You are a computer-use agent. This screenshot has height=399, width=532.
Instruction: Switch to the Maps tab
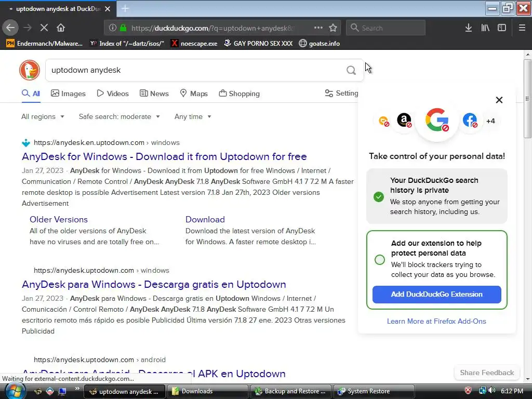[x=194, y=94]
